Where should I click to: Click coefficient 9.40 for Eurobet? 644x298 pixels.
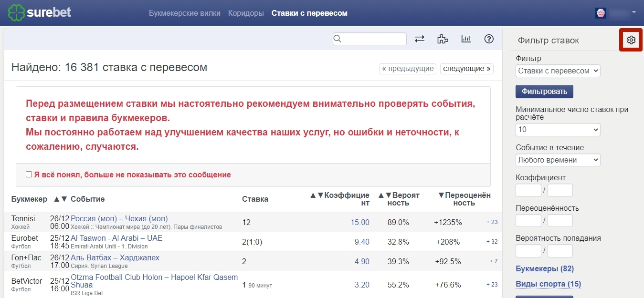(x=362, y=242)
